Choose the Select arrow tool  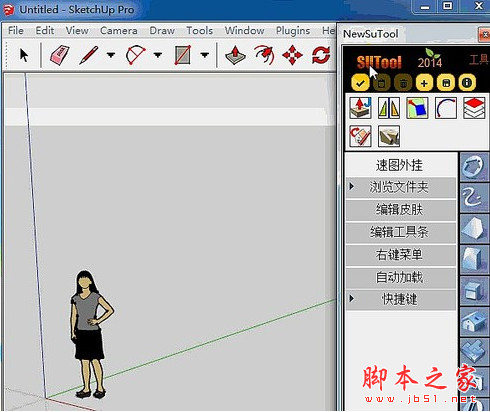24,55
